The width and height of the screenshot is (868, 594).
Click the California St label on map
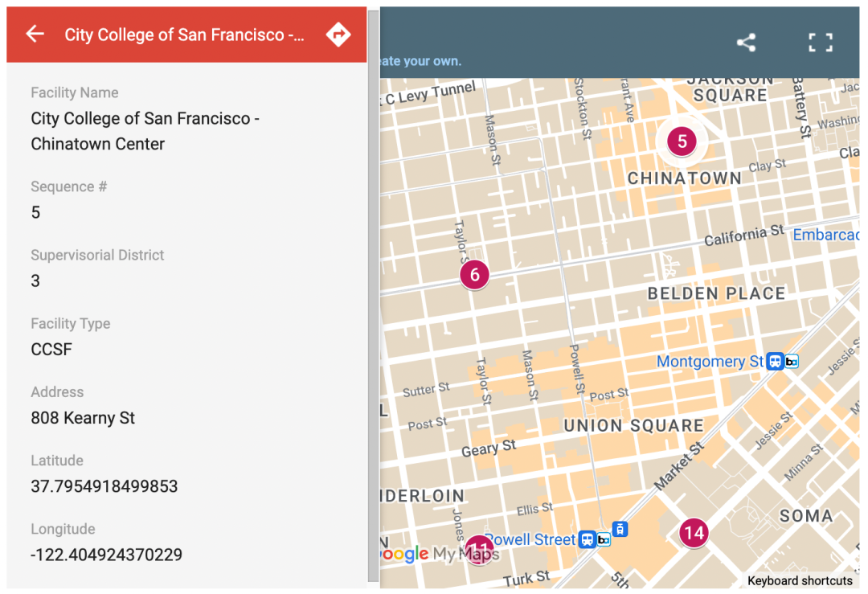pos(744,235)
